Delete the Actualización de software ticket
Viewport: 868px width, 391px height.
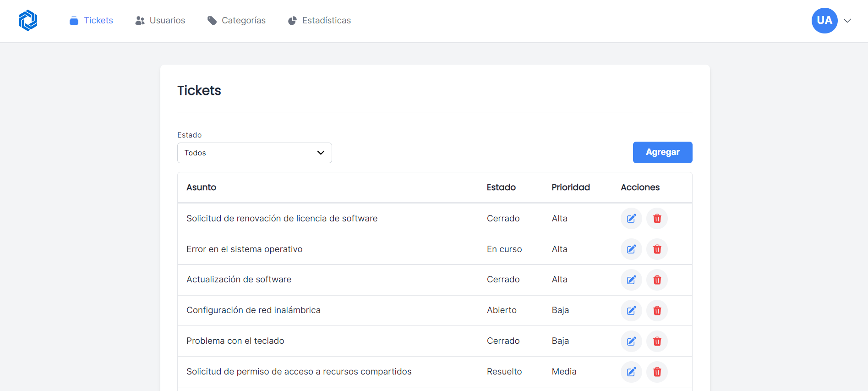pyautogui.click(x=657, y=280)
